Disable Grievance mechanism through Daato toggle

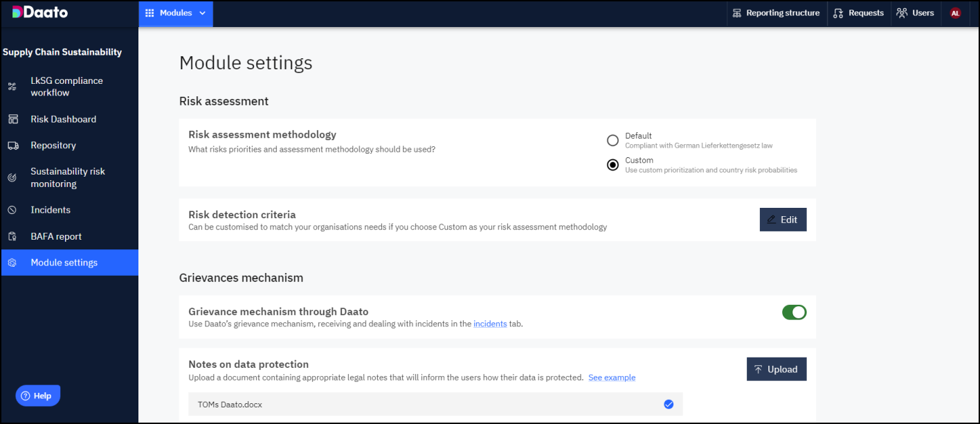click(795, 312)
